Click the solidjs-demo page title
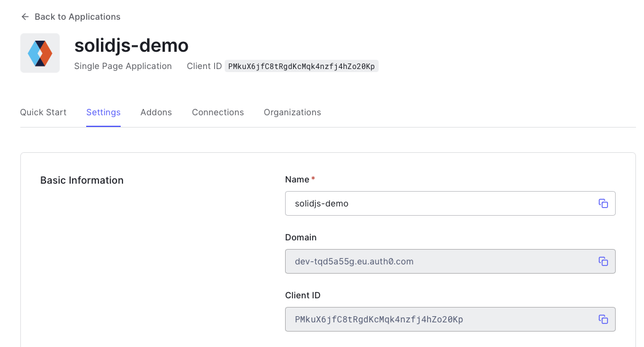The height and width of the screenshot is (347, 644). (131, 45)
